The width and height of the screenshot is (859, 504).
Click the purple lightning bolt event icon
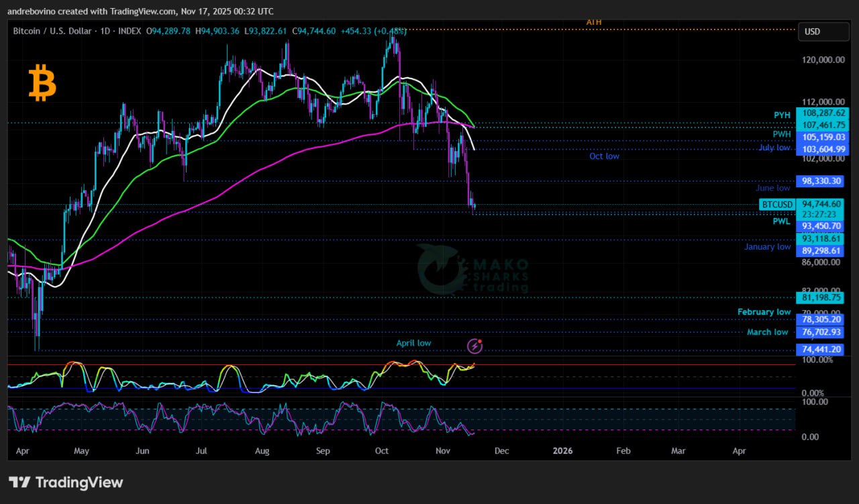tap(474, 346)
